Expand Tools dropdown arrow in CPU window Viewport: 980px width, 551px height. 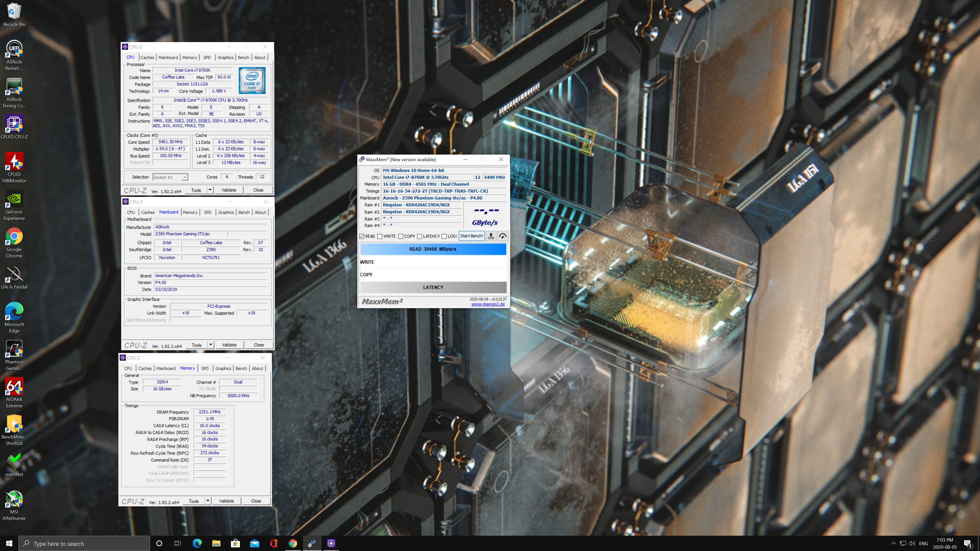pyautogui.click(x=210, y=190)
